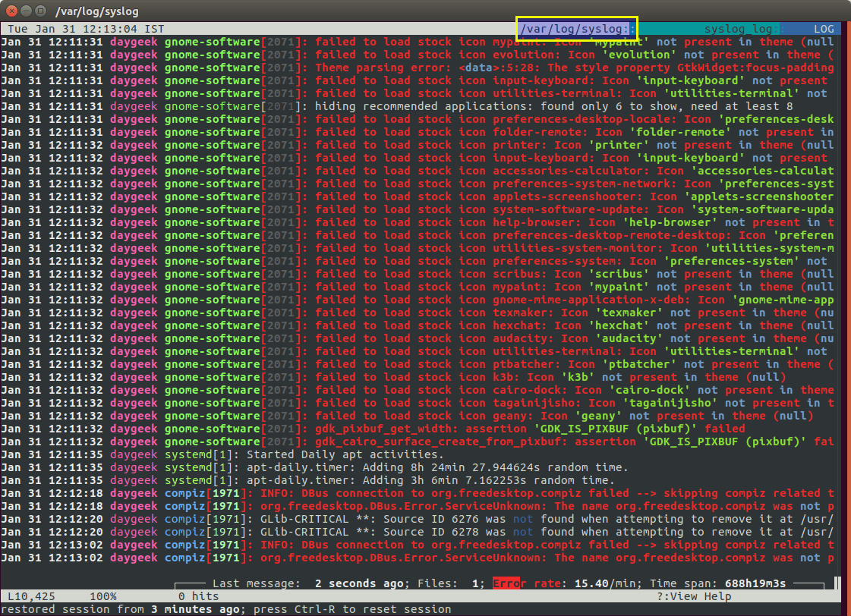The image size is (851, 616).
Task: Click the Tue Jan 31 12:13:04 IST clock
Action: 83,29
